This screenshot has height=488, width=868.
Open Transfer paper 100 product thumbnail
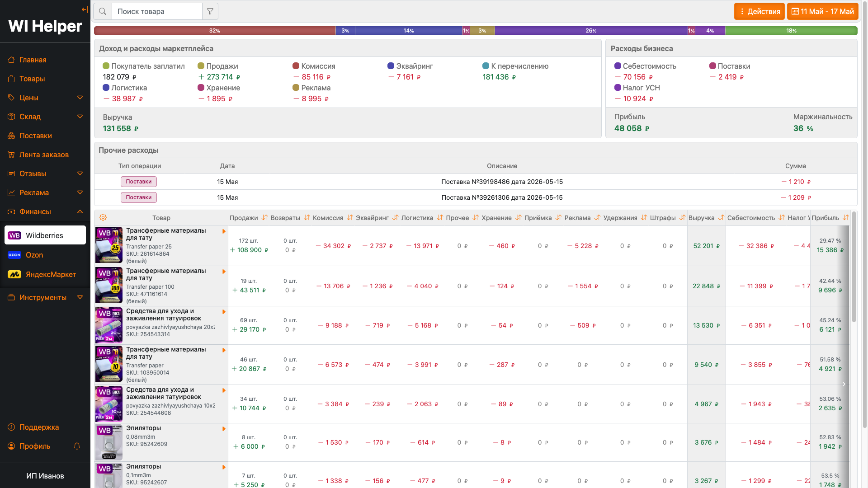[x=109, y=286]
